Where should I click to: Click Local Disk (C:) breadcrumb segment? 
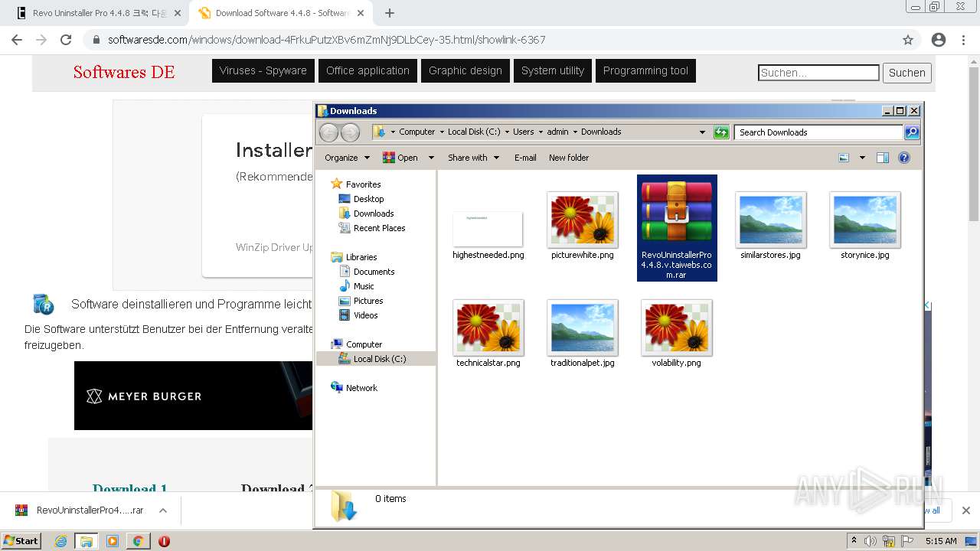(474, 132)
